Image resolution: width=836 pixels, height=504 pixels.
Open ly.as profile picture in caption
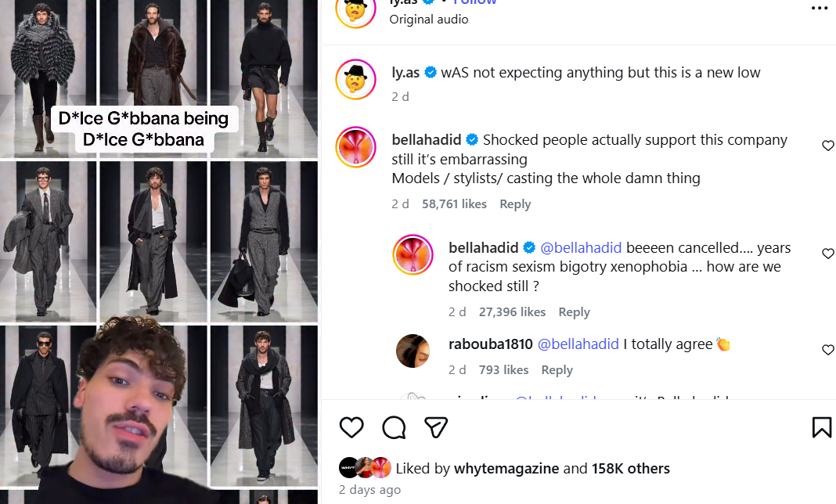[x=356, y=80]
